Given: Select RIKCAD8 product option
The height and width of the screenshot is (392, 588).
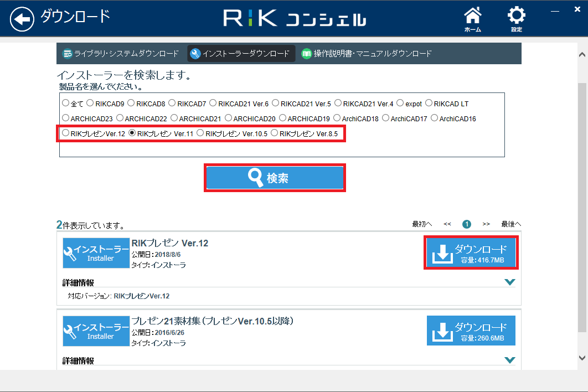Looking at the screenshot, I should (131, 103).
